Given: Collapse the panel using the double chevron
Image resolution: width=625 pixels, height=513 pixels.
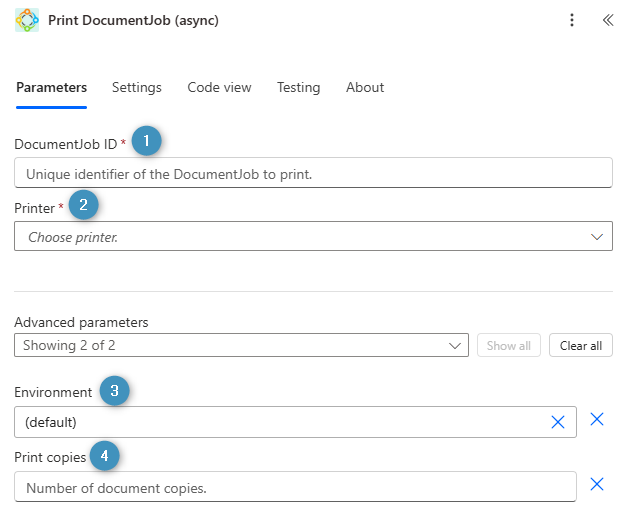Looking at the screenshot, I should [606, 20].
